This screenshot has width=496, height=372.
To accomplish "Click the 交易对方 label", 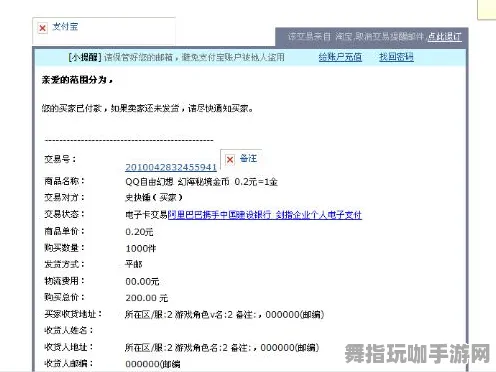I will tap(65, 197).
